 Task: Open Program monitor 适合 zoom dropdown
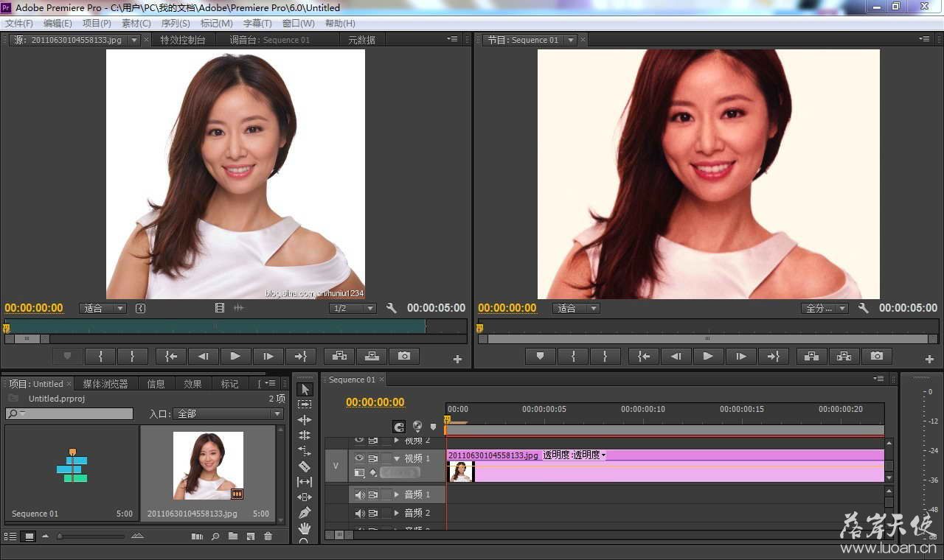point(576,308)
